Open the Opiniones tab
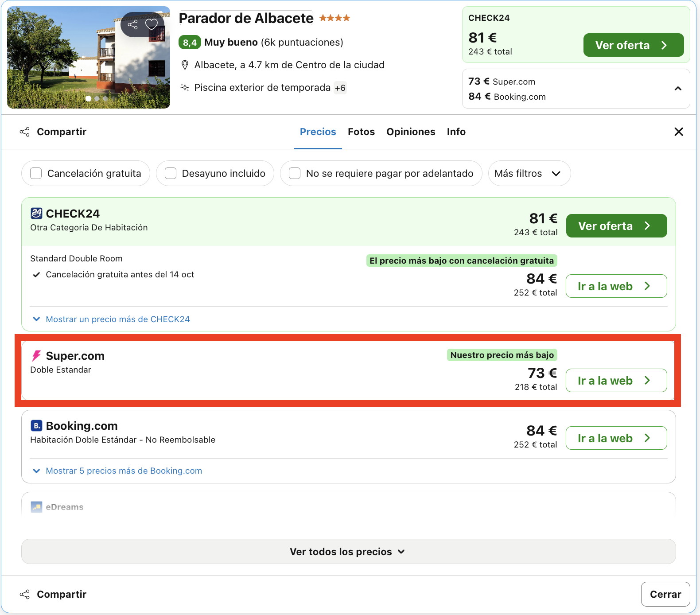Screen dimensions: 700x615 pyautogui.click(x=411, y=132)
